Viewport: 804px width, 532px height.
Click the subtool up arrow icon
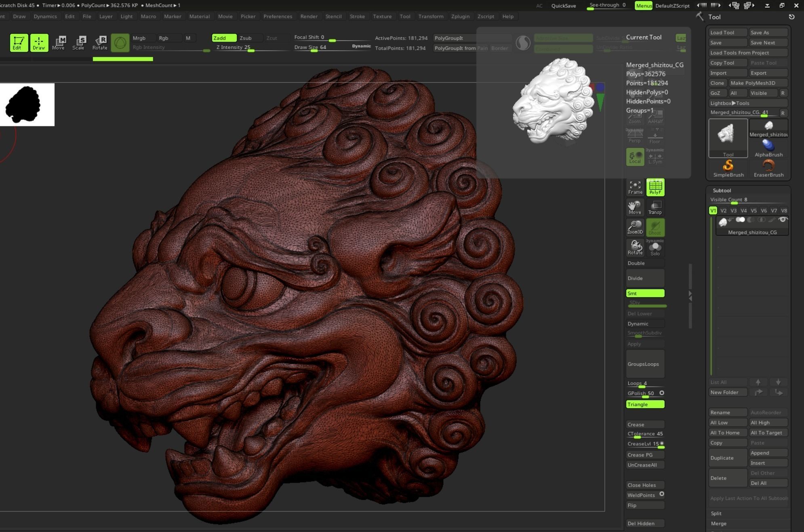coord(758,382)
